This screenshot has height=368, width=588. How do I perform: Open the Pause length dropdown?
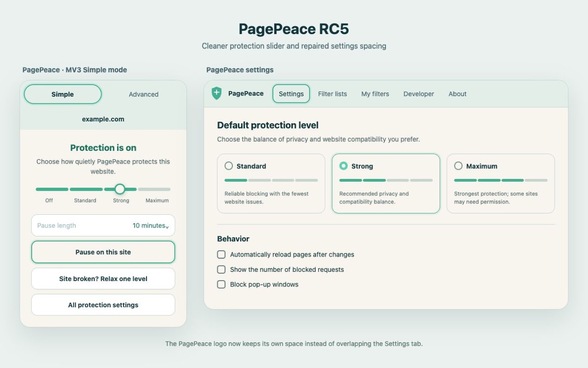tap(103, 225)
